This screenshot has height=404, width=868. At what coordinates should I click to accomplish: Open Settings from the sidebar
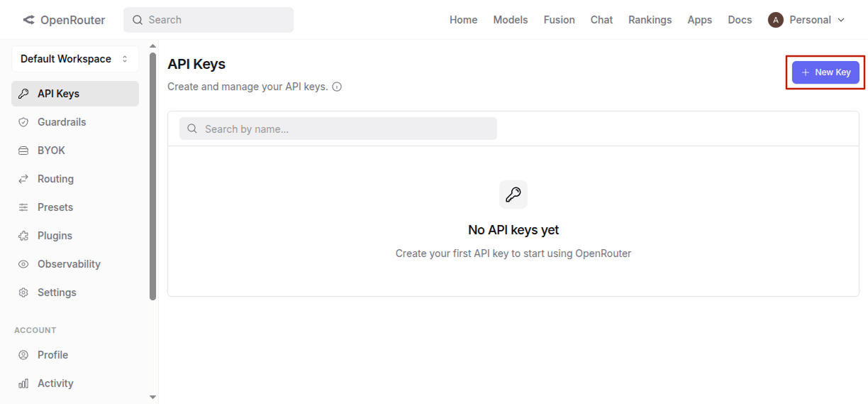click(75, 293)
